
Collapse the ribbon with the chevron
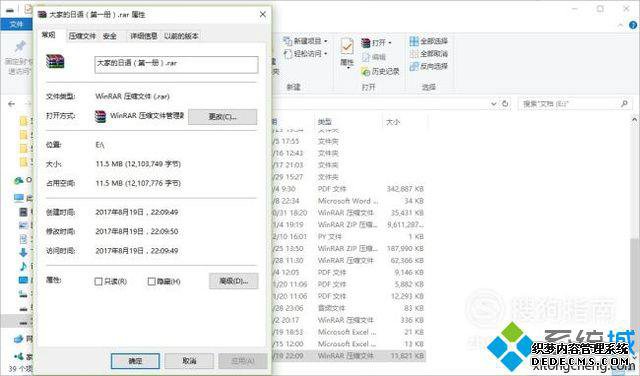620,25
